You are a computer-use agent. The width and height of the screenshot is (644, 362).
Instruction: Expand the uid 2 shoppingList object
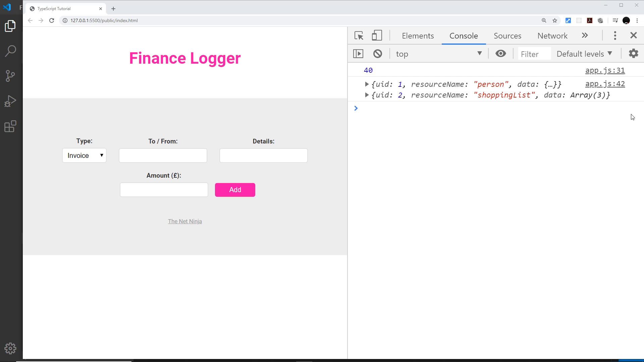(367, 95)
